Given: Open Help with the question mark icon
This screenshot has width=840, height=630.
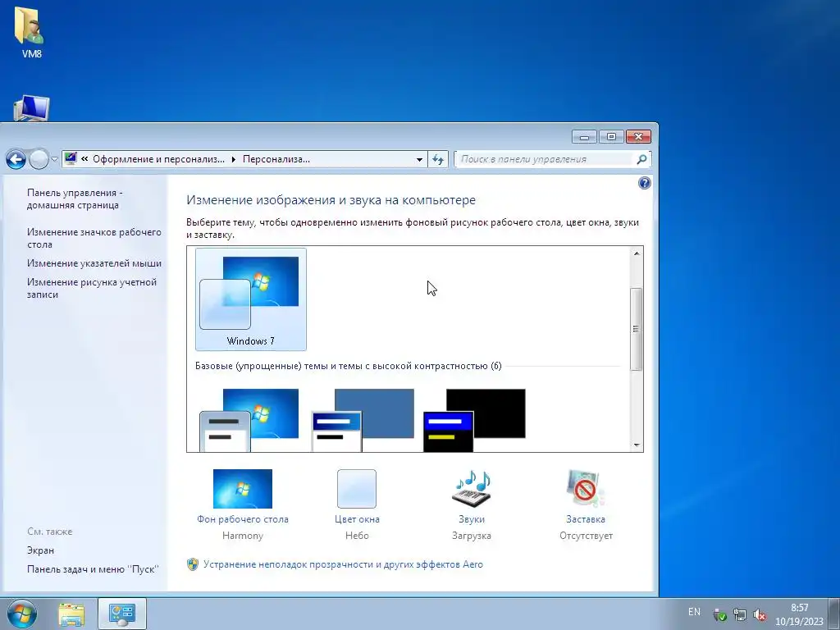Looking at the screenshot, I should click(645, 183).
